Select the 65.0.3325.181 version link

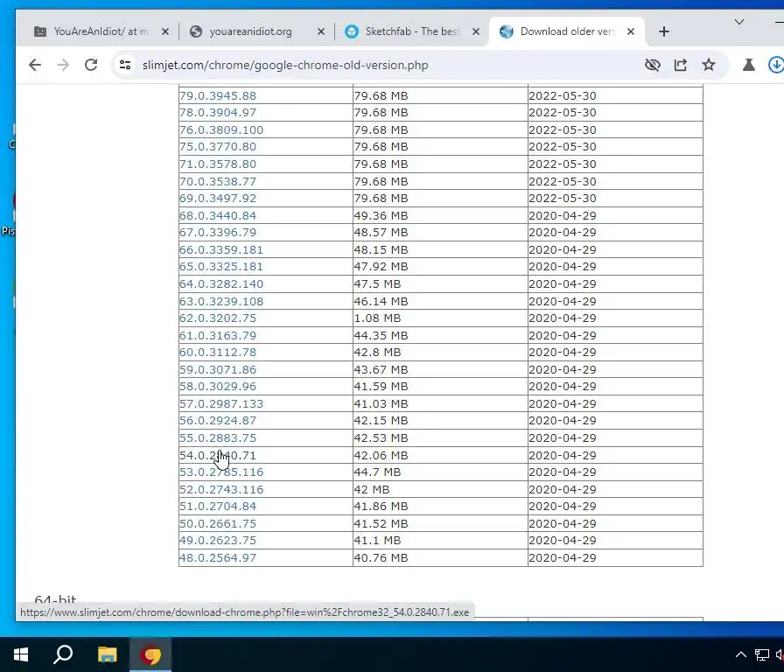(221, 266)
